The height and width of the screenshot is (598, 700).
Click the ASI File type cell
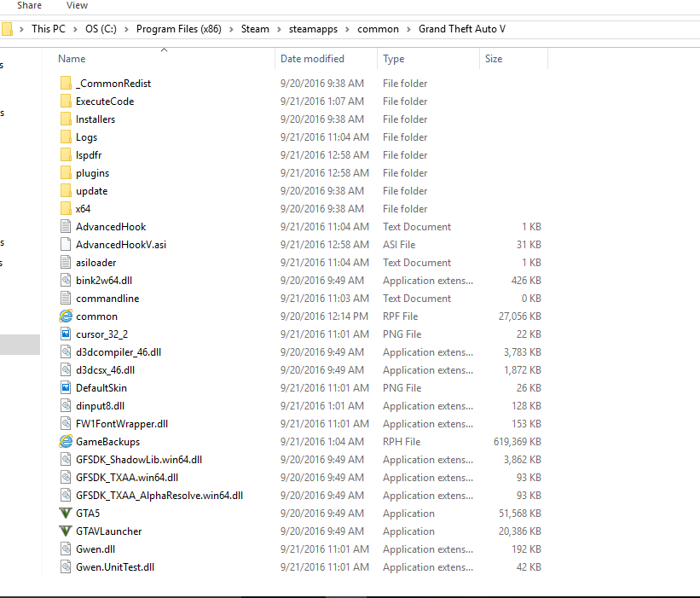pos(399,245)
